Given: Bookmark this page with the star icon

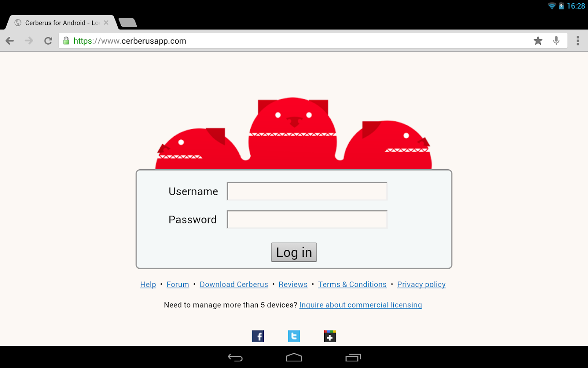Looking at the screenshot, I should click(538, 40).
